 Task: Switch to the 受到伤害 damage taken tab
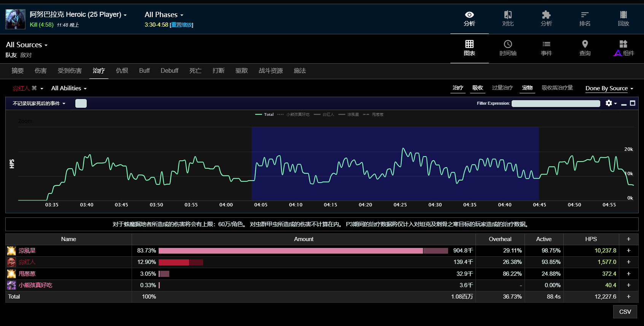70,71
